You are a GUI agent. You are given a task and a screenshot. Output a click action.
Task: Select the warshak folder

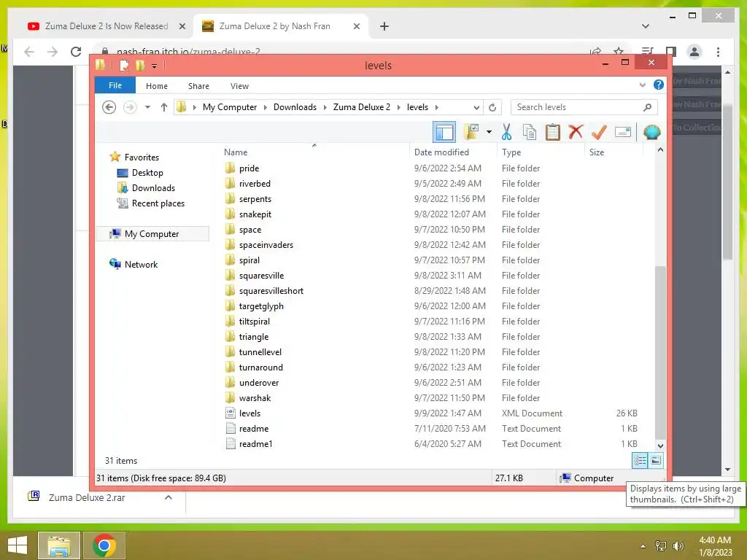[x=255, y=398]
